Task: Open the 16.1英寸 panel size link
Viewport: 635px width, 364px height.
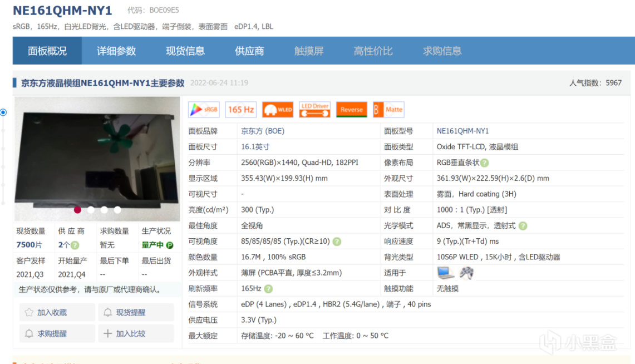Action: point(255,147)
